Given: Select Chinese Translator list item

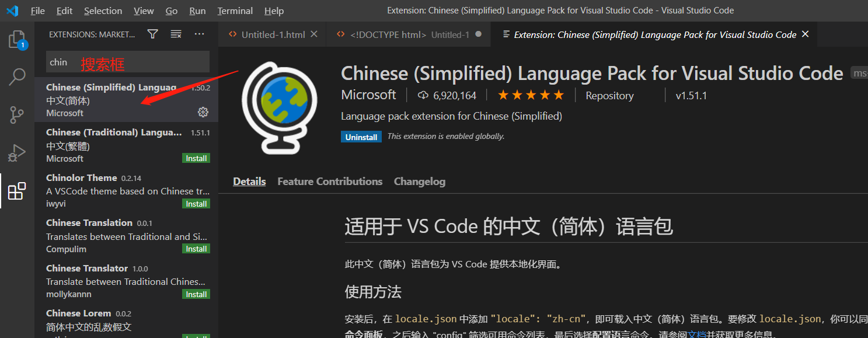Looking at the screenshot, I should pos(126,281).
